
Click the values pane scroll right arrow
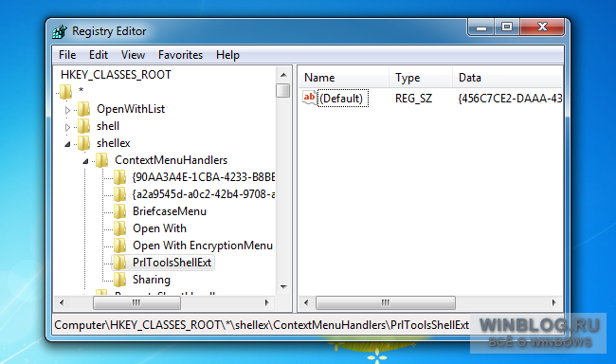(x=554, y=302)
